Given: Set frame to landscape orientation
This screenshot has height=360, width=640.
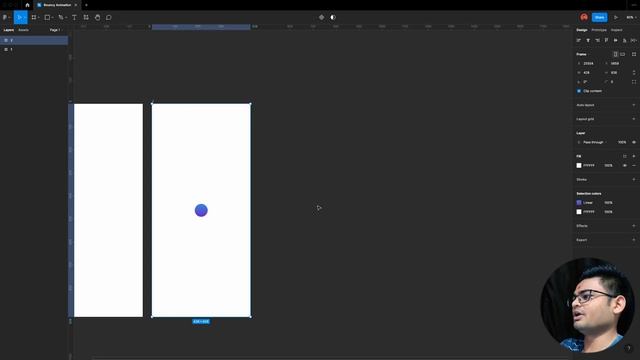Looking at the screenshot, I should 623,54.
